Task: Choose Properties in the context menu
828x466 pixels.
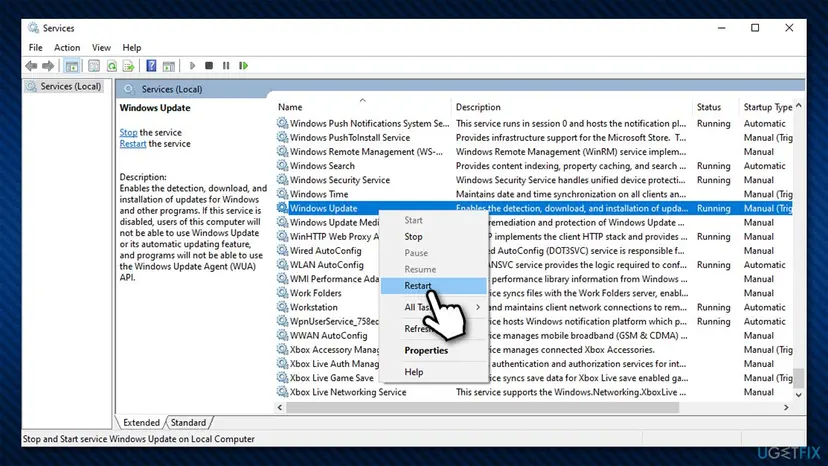Action: pos(434,350)
